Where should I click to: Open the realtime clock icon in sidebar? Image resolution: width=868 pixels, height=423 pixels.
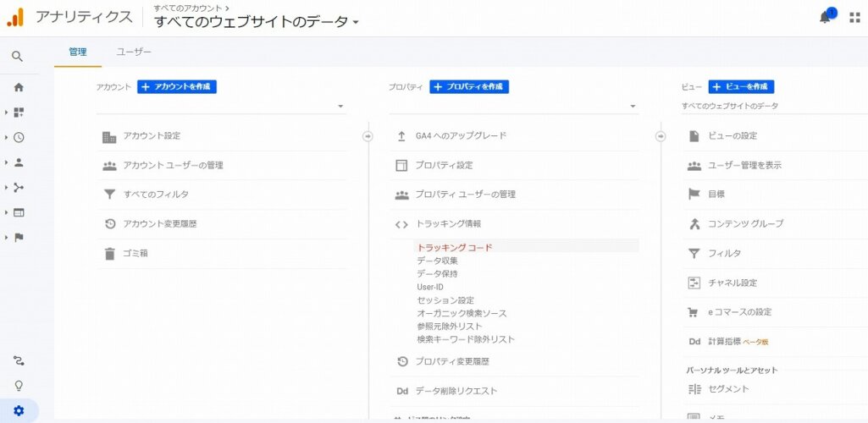[19, 137]
